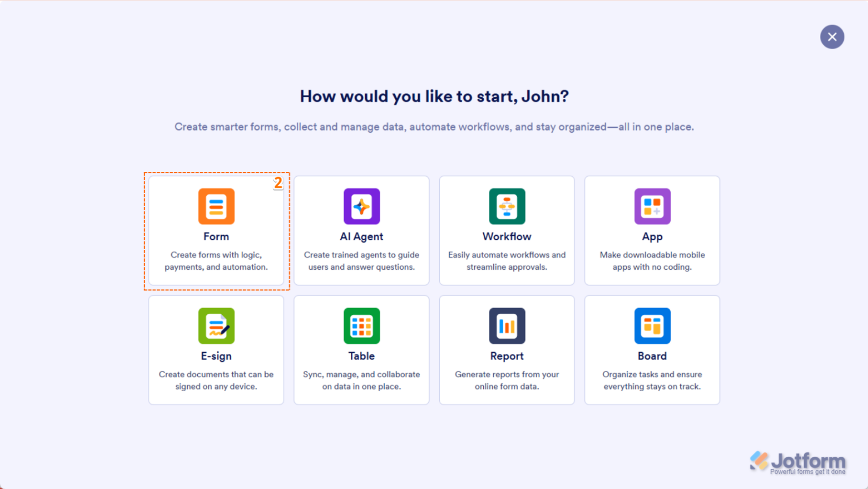Select the Workflow flowchart icon
The width and height of the screenshot is (868, 489).
pos(506,206)
